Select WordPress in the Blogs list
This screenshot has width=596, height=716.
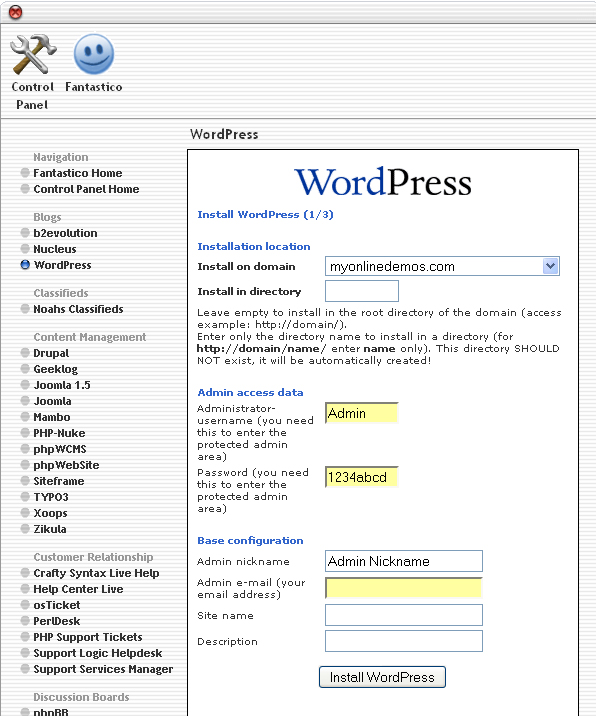(63, 265)
